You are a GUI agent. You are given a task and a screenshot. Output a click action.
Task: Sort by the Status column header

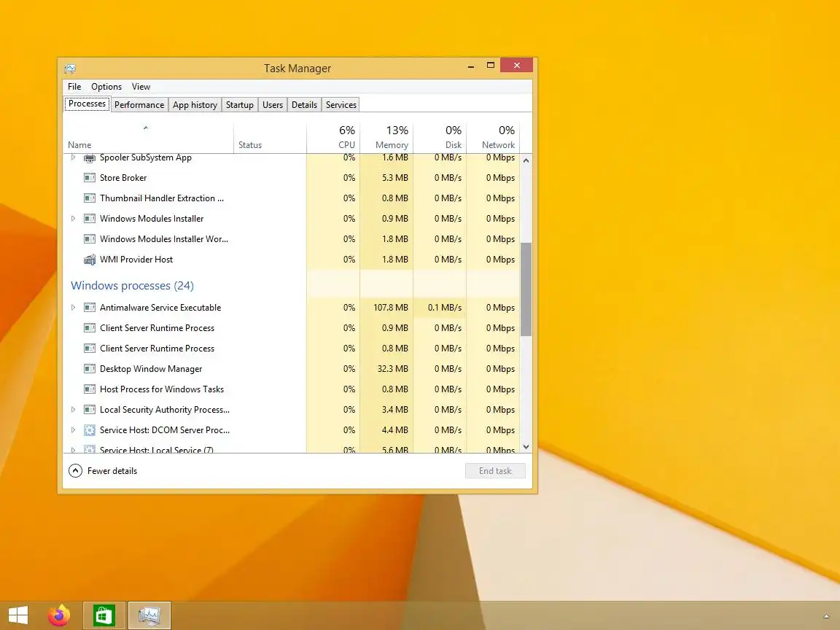(270, 138)
